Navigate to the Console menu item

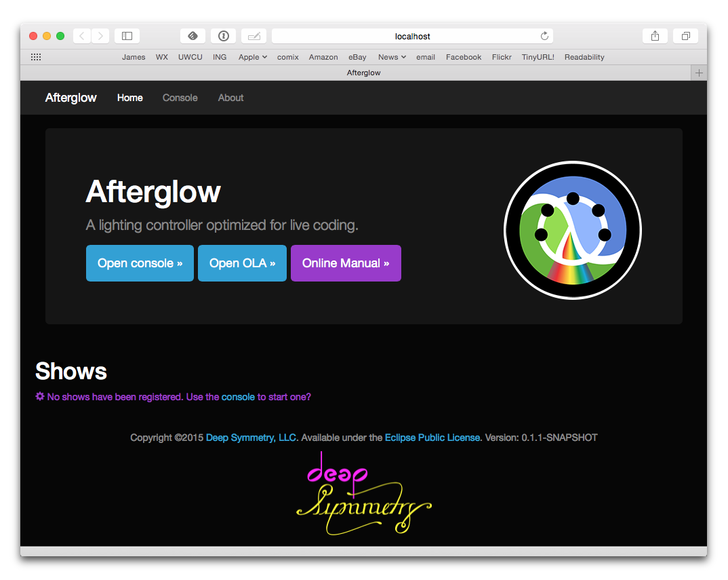tap(180, 98)
